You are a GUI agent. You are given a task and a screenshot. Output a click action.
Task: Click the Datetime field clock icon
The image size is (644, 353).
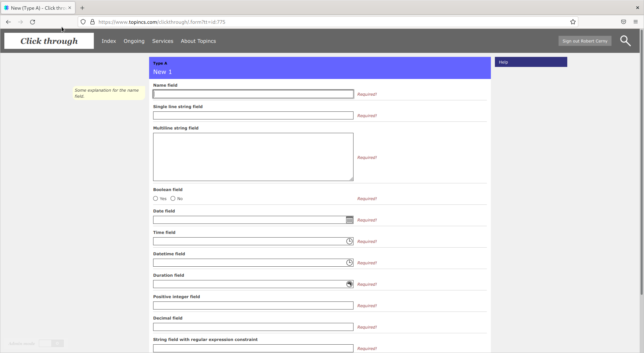[349, 263]
